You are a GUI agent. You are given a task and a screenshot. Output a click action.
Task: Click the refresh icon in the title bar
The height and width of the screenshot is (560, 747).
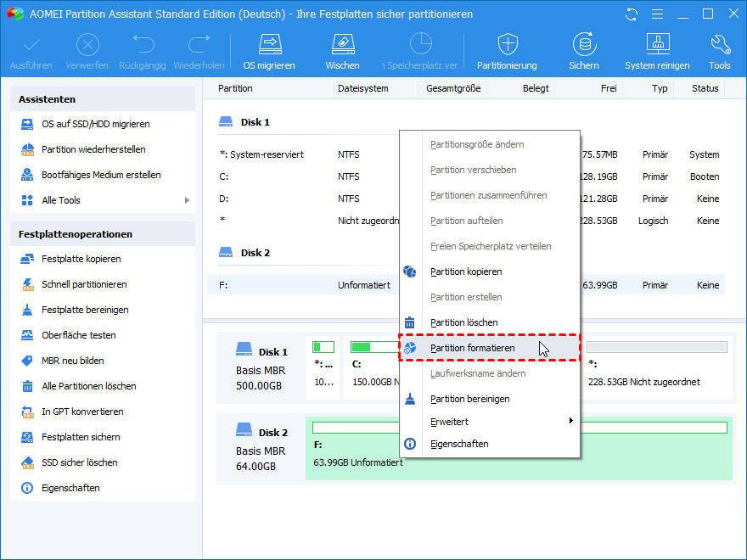pos(632,14)
